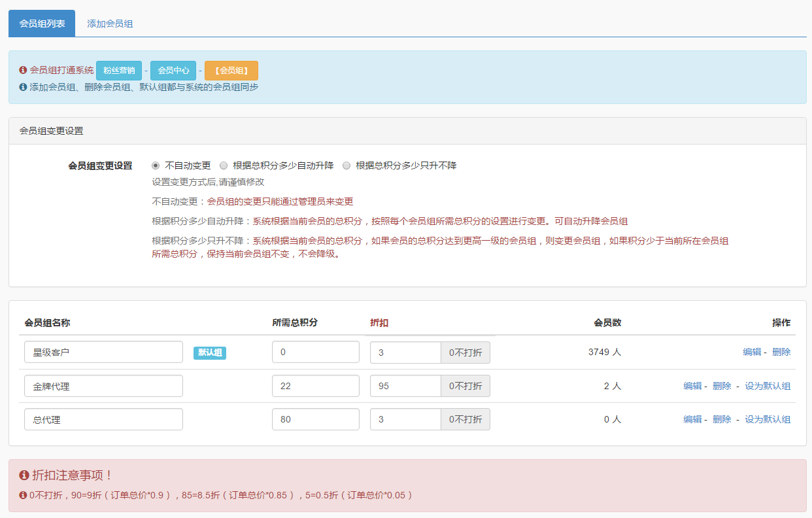The width and height of the screenshot is (812, 518).
Task: Click the discount field of the 总代理 row
Action: click(x=405, y=419)
